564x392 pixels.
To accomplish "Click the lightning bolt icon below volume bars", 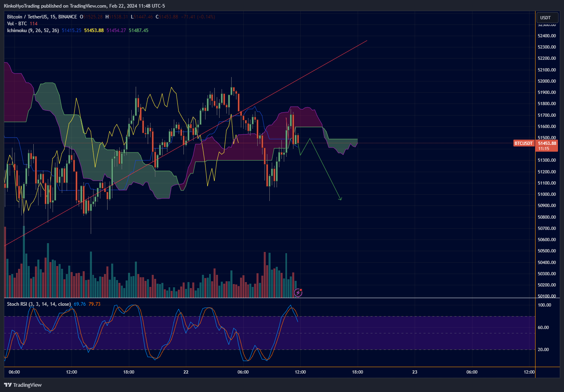I will (x=298, y=292).
